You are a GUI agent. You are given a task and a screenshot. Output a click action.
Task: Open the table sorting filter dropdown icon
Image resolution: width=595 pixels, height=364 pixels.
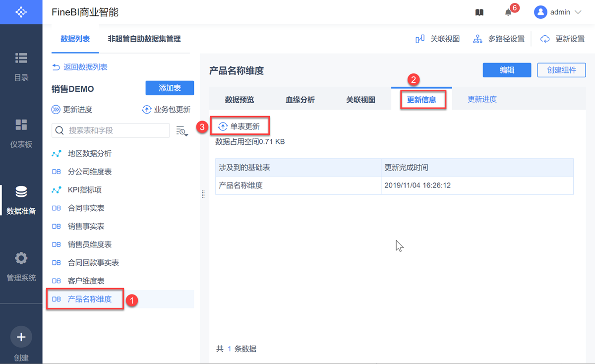pos(182,131)
